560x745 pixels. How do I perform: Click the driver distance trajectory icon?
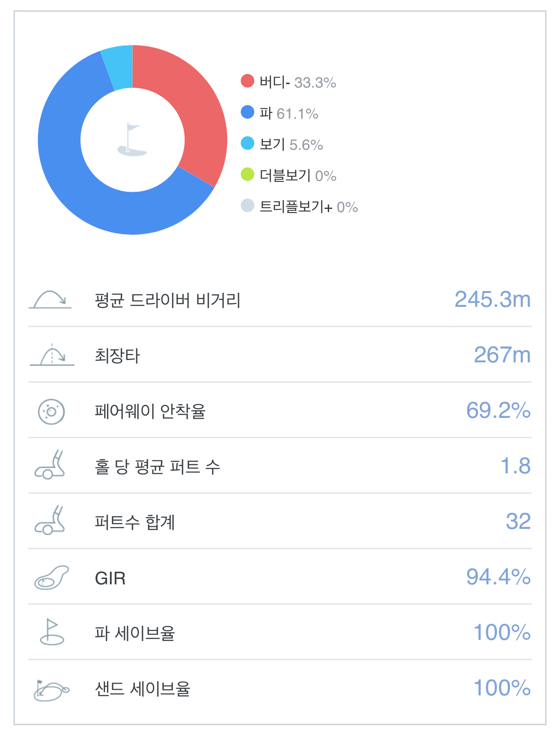[50, 300]
